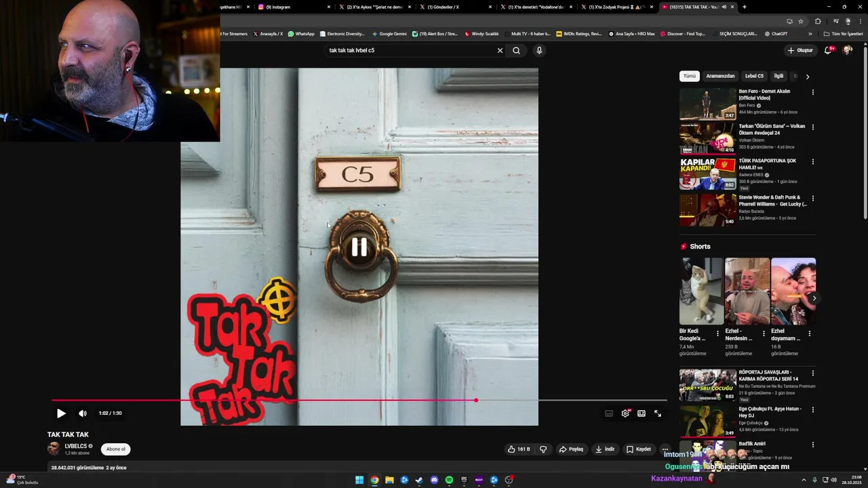Show the next shorts with the arrow
This screenshot has height=488, width=868.
[814, 298]
